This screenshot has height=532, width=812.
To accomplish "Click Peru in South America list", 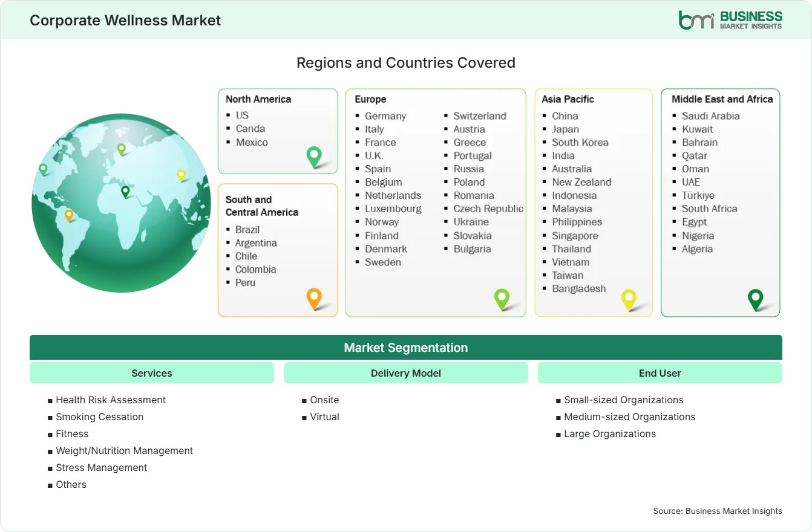I will [x=246, y=282].
